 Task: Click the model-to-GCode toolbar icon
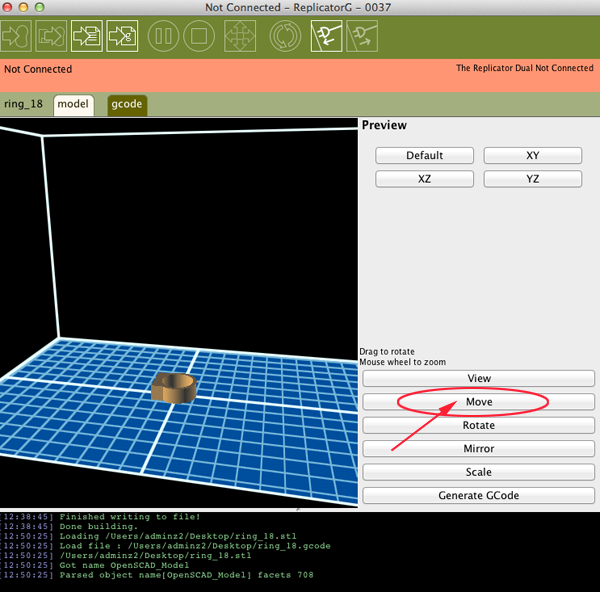pyautogui.click(x=122, y=36)
